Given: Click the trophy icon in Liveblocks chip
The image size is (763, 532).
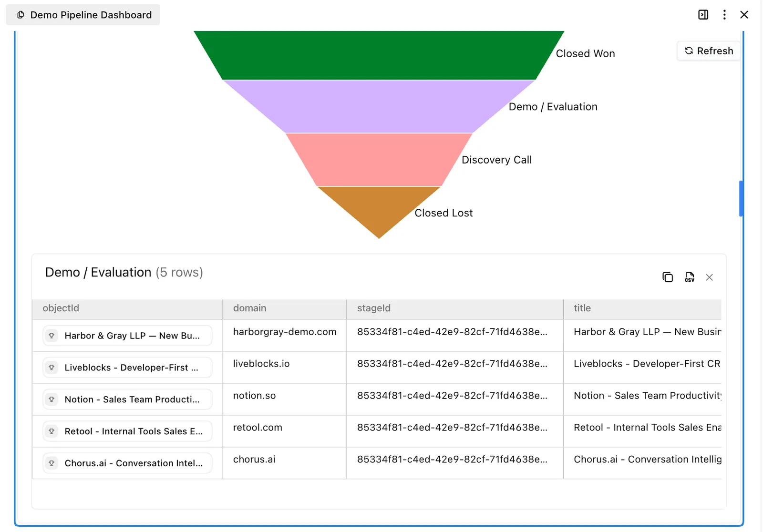Looking at the screenshot, I should [52, 368].
